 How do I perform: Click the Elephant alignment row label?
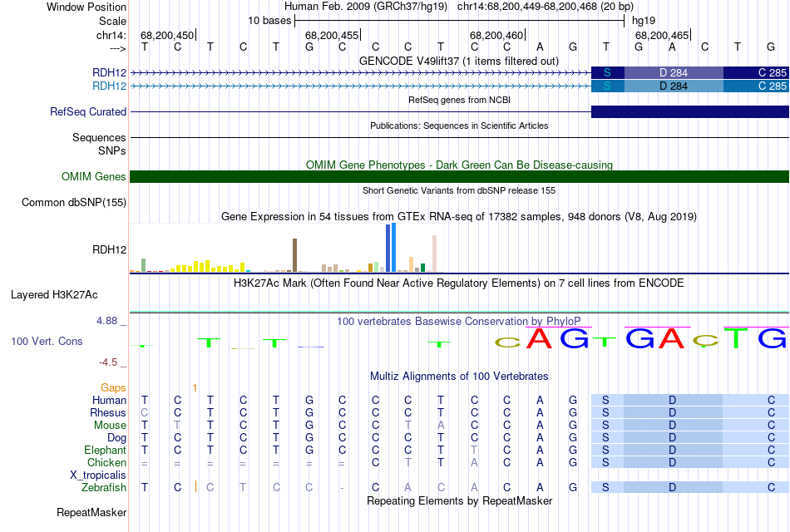(106, 450)
